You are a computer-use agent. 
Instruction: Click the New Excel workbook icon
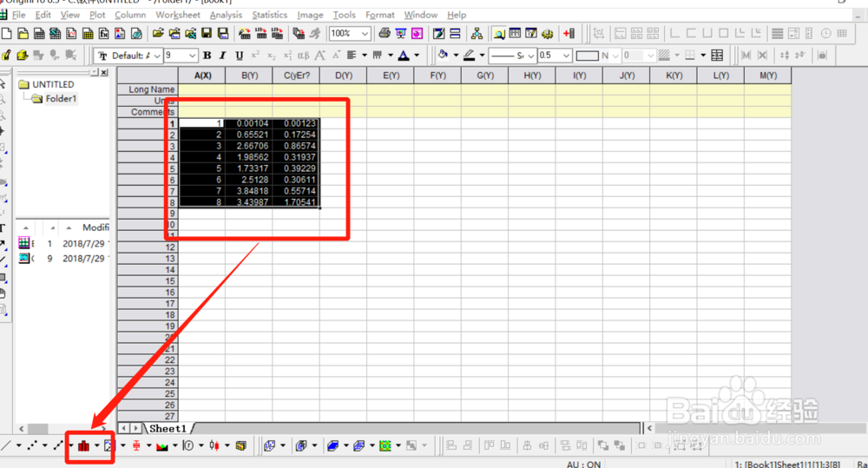point(55,34)
